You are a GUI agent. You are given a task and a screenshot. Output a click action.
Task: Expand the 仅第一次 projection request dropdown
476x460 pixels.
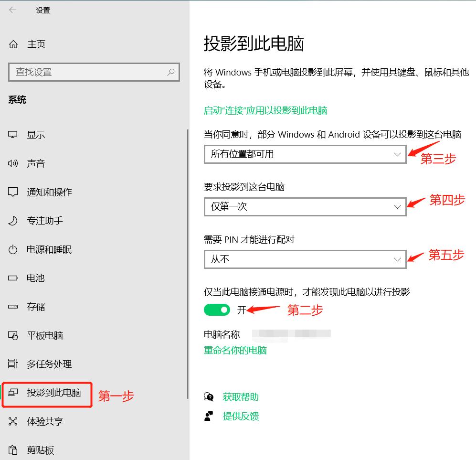pos(305,207)
